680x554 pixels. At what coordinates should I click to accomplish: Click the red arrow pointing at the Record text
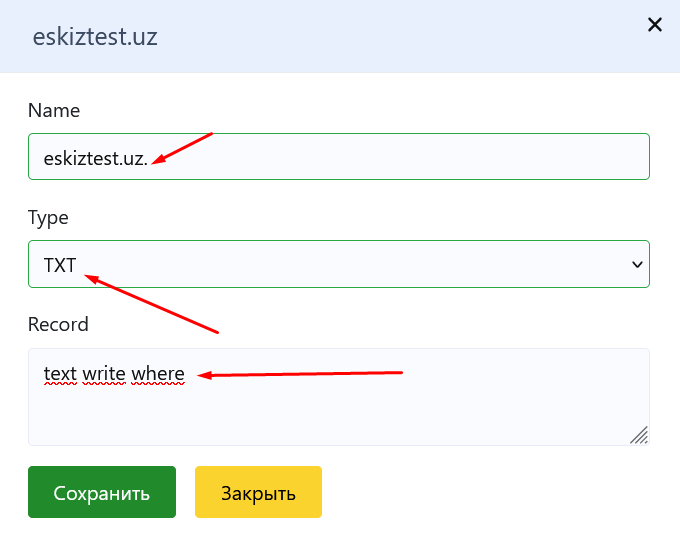pyautogui.click(x=300, y=374)
